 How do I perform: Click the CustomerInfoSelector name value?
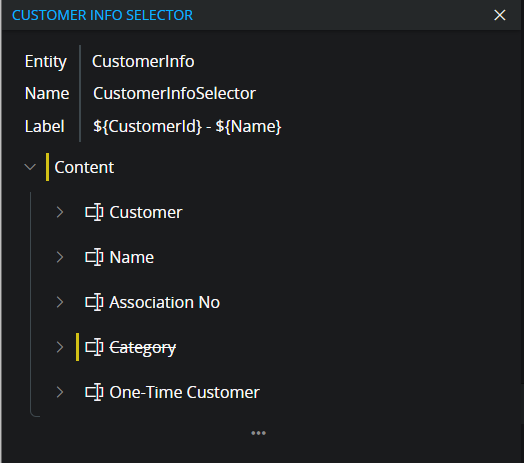click(x=174, y=93)
